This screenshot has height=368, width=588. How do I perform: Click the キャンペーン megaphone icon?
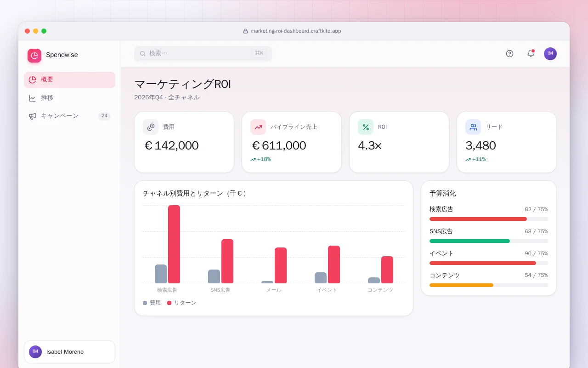pyautogui.click(x=32, y=116)
